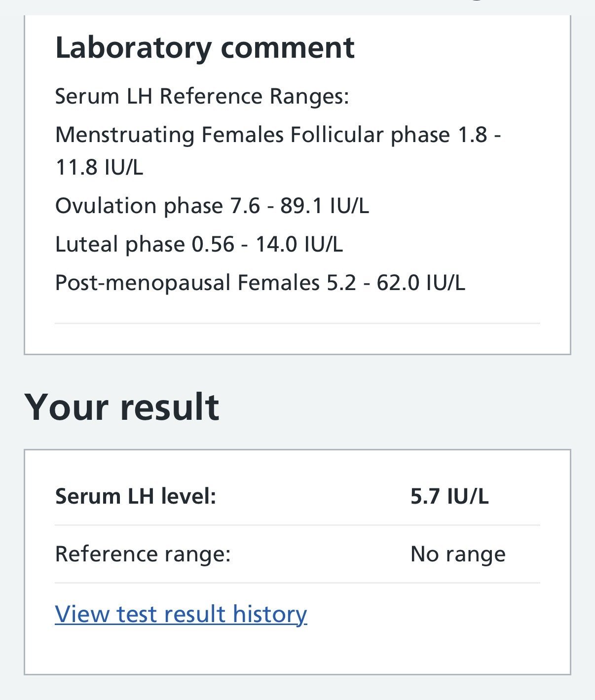The width and height of the screenshot is (595, 700).
Task: Select the Ovulation phase label
Action: point(140,206)
